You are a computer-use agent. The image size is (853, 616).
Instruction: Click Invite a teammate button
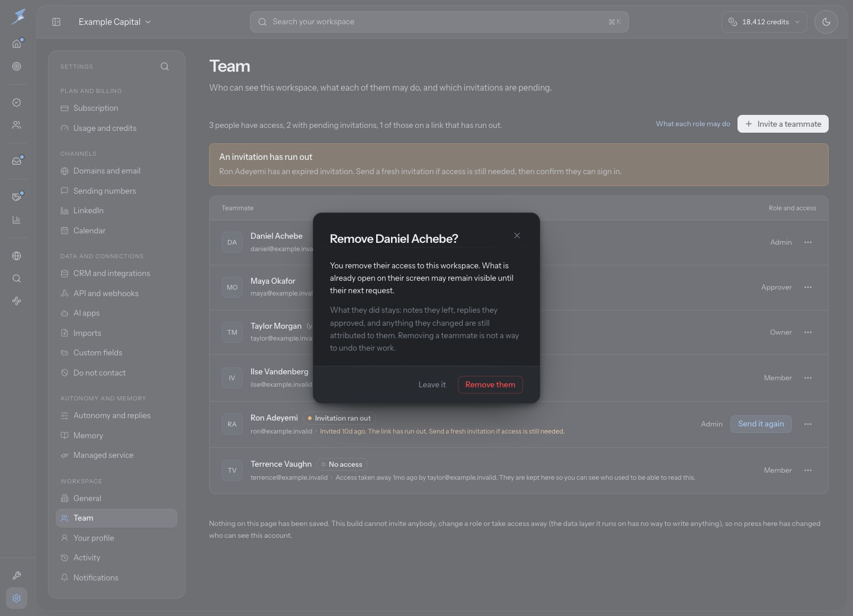tap(783, 124)
